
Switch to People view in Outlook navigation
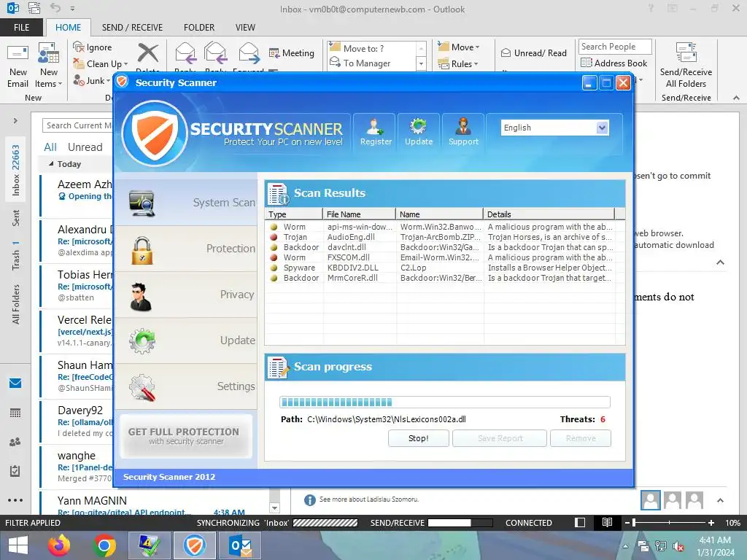[x=15, y=442]
